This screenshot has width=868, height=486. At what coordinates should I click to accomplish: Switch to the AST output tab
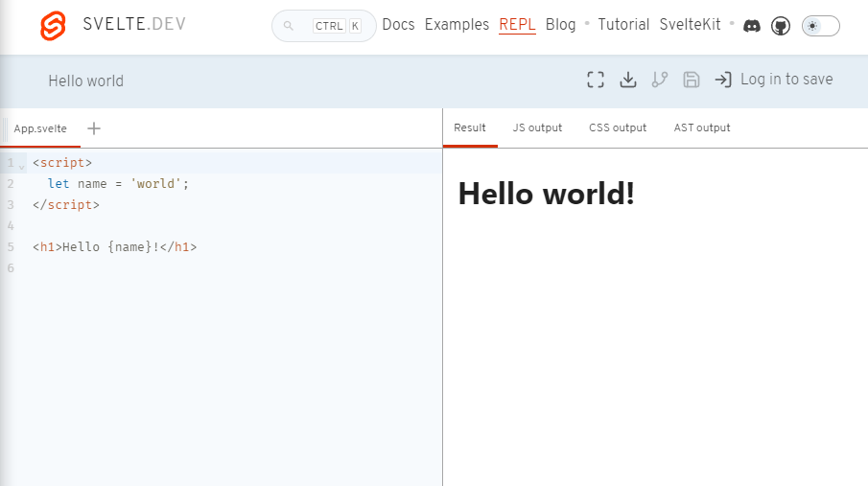click(x=701, y=127)
